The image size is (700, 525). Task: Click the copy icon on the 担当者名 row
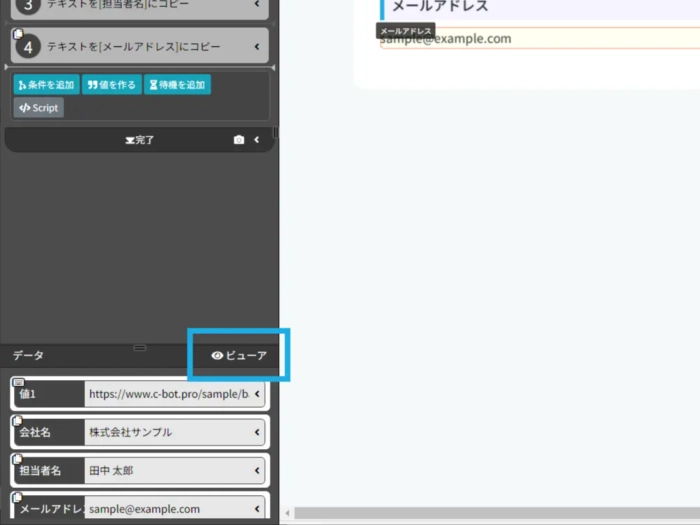click(x=18, y=459)
